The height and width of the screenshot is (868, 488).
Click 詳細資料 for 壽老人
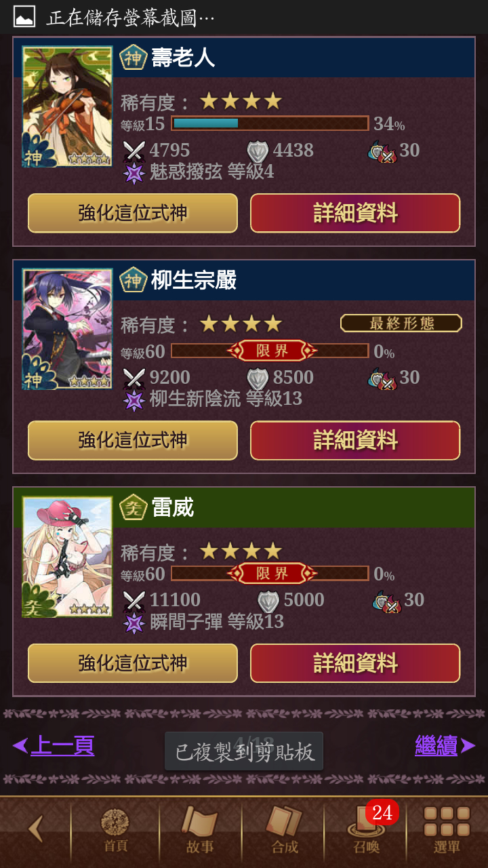355,213
